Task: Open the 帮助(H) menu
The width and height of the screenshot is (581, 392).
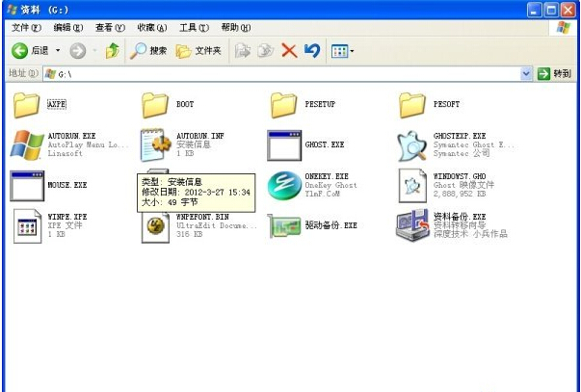Action: 236,28
